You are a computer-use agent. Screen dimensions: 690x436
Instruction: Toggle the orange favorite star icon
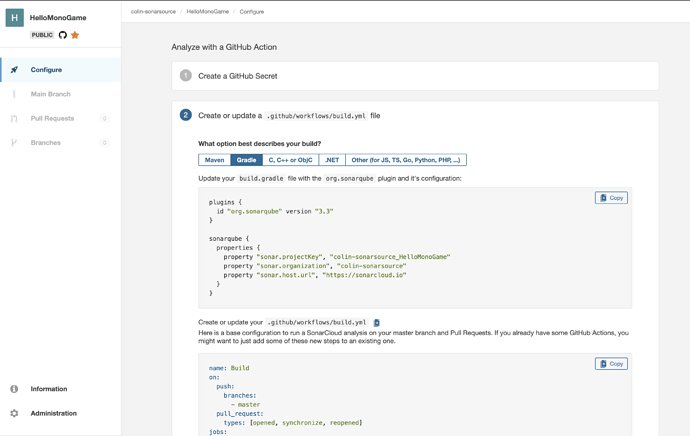coord(75,35)
